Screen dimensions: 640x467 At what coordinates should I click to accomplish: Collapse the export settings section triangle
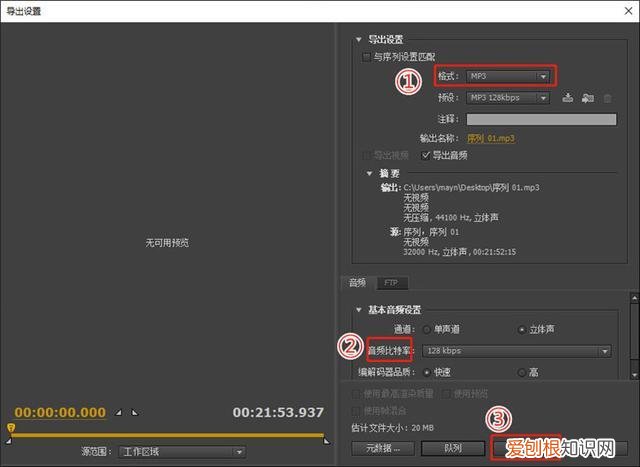pyautogui.click(x=358, y=40)
